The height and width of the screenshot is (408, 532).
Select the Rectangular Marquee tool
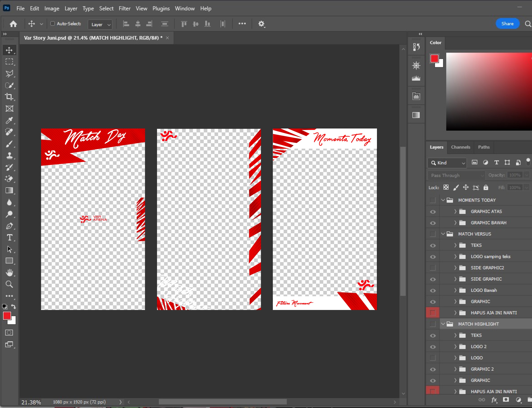click(x=9, y=62)
